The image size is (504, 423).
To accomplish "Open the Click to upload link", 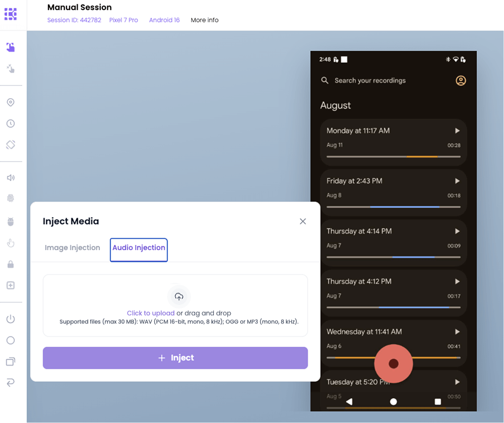I will click(151, 313).
